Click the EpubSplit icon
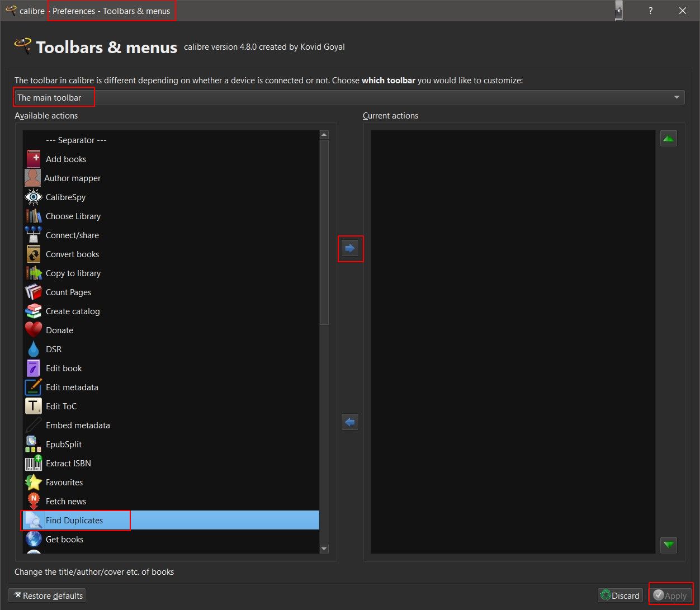Screen dimensions: 700x610 point(34,444)
